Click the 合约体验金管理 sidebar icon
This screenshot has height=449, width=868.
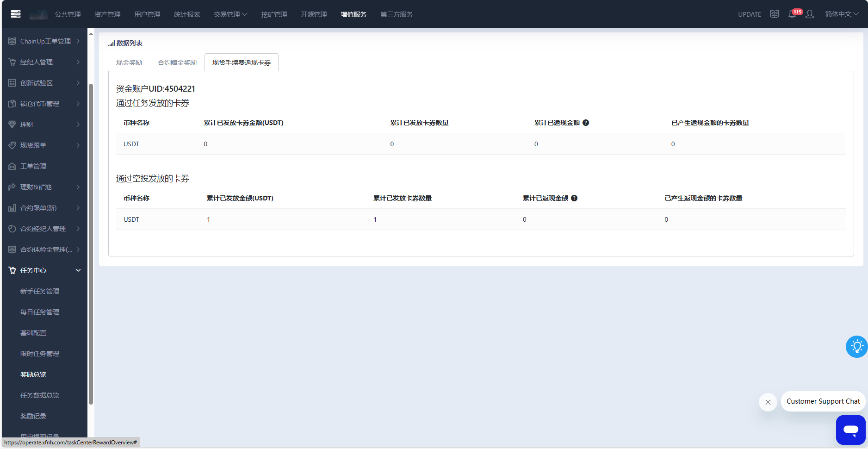pos(12,249)
